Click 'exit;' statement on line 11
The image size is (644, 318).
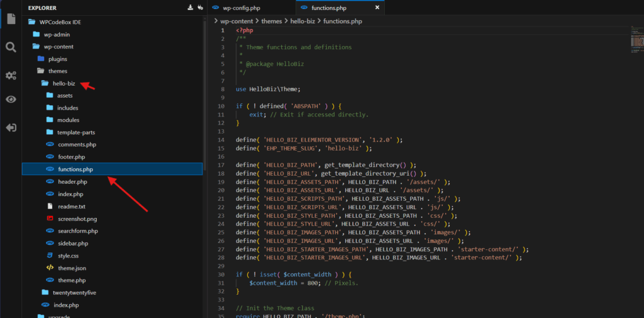(x=258, y=115)
